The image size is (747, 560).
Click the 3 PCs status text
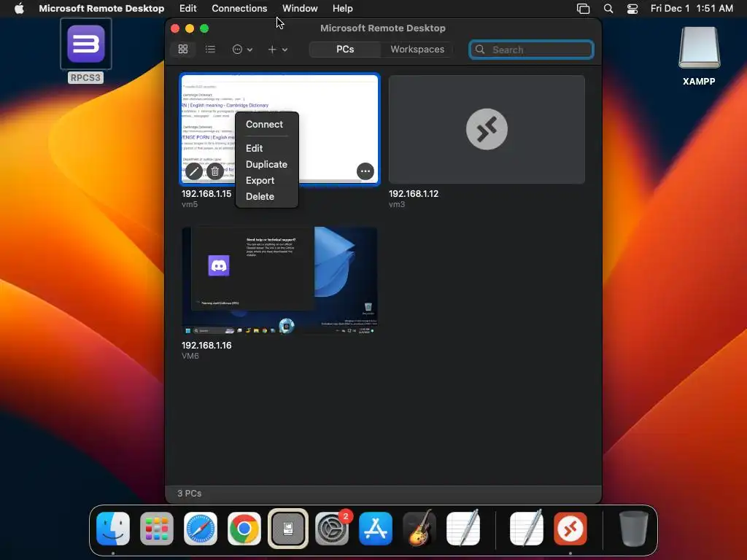189,494
